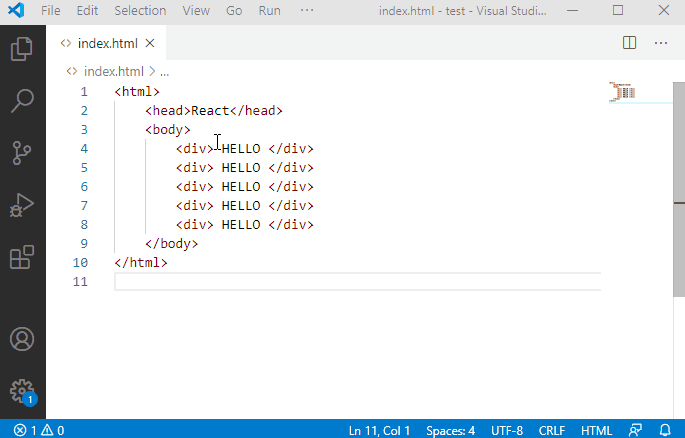Click the feedback icon in status bar
This screenshot has width=685, height=438.
coord(635,431)
